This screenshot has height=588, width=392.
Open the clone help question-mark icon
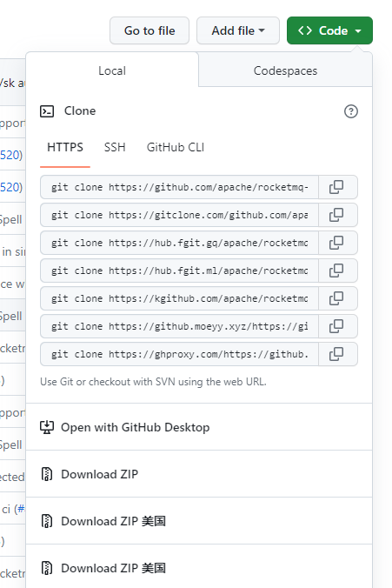[351, 111]
